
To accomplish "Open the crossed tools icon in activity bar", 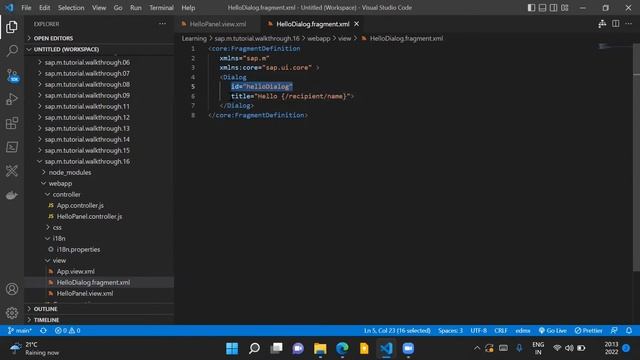I will [12, 171].
